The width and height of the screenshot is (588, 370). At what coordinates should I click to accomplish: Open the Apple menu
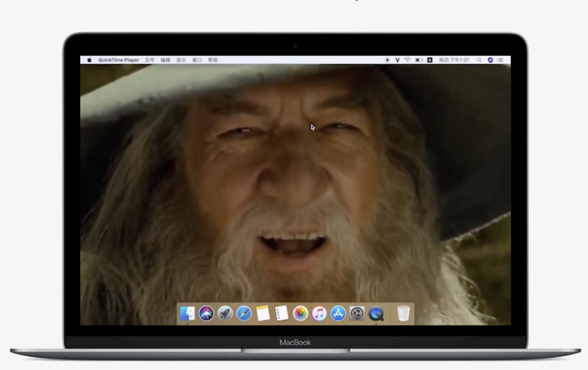coord(89,60)
